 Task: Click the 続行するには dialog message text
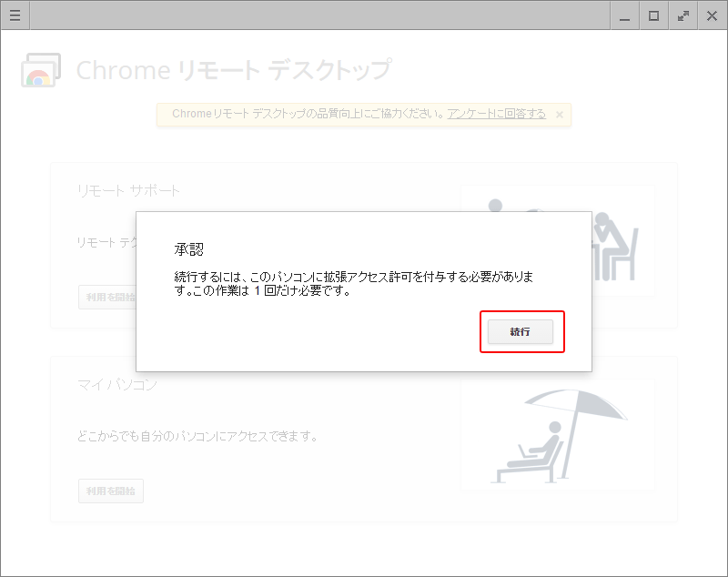pyautogui.click(x=354, y=284)
